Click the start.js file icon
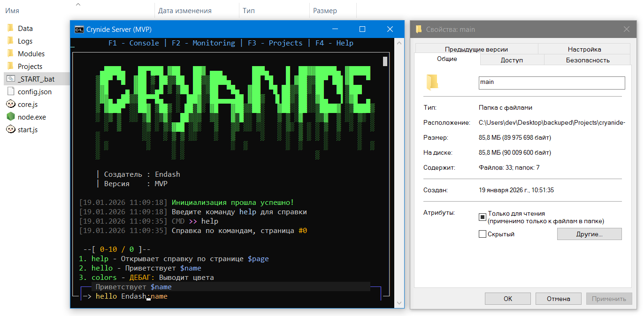Screen dimensions: 644x316 [10, 129]
